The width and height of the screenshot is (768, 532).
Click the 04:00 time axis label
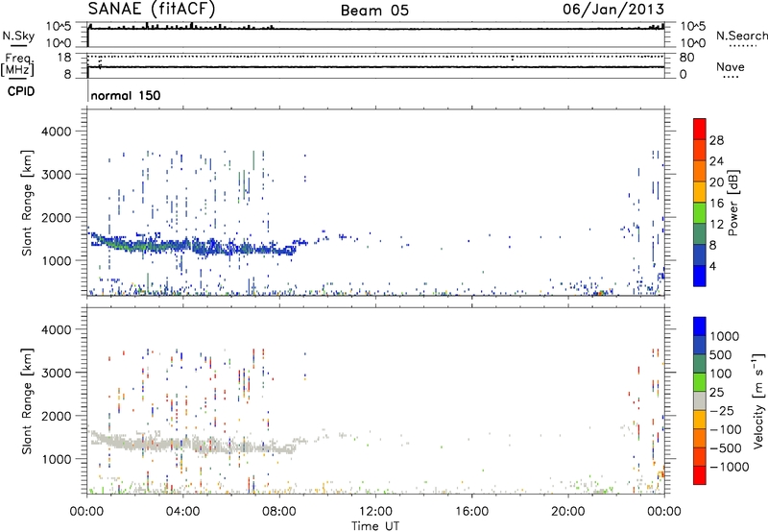(x=183, y=512)
